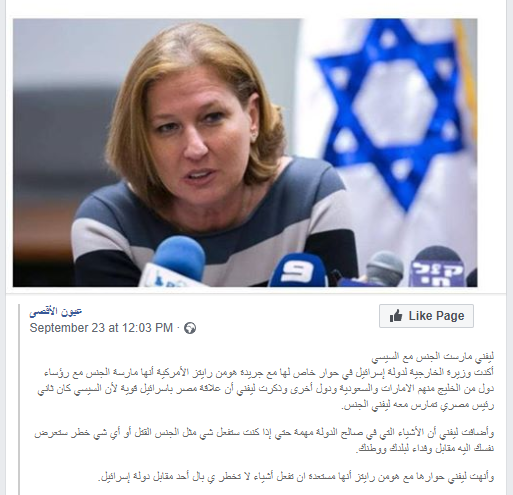This screenshot has width=513, height=495.
Task: Click the gray foam microphone in the photo
Action: point(384,268)
